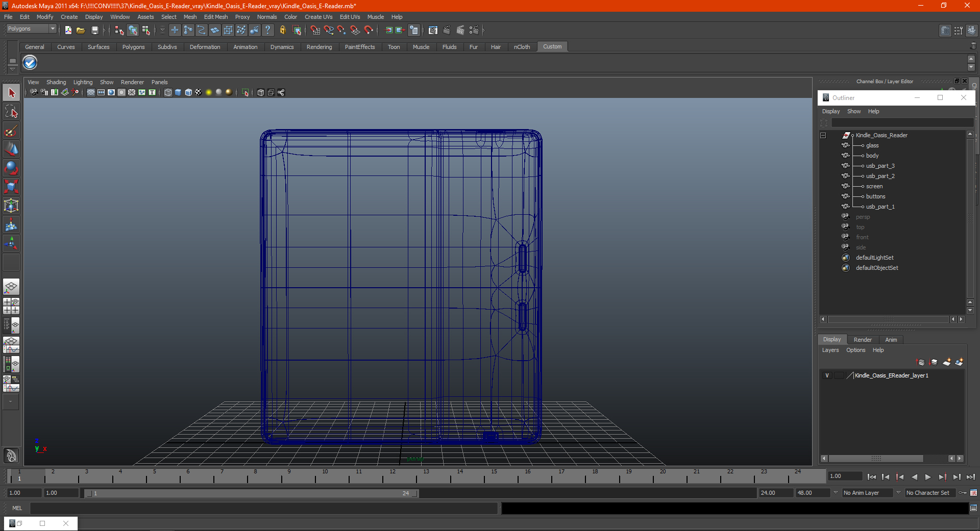Switch to the Render layer tab
The image size is (980, 531).
click(863, 340)
